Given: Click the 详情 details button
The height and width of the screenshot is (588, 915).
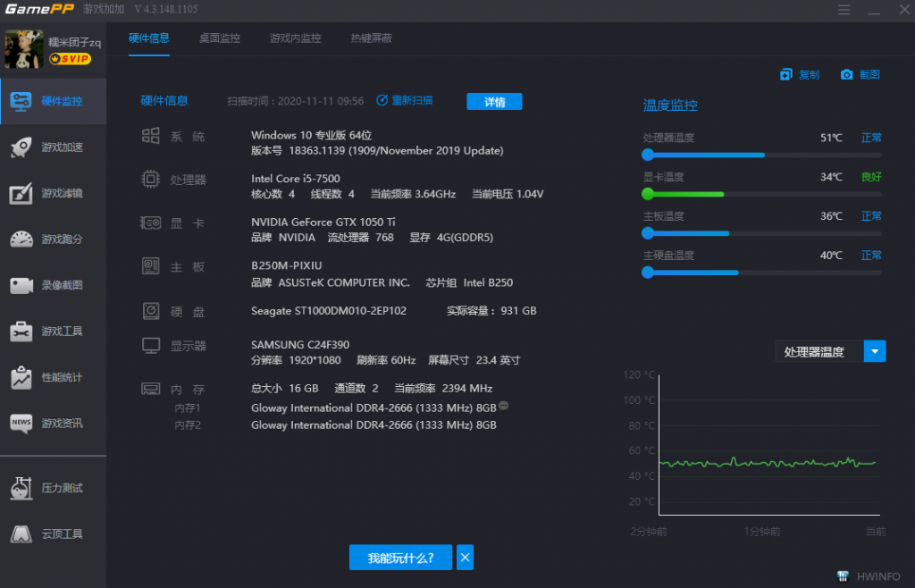Looking at the screenshot, I should tap(494, 102).
